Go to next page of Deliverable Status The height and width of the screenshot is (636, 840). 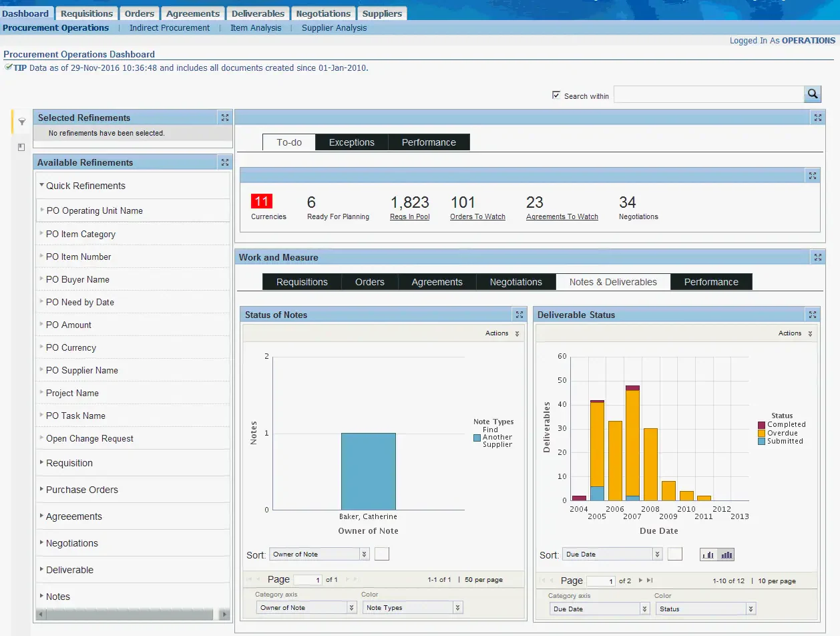point(641,581)
